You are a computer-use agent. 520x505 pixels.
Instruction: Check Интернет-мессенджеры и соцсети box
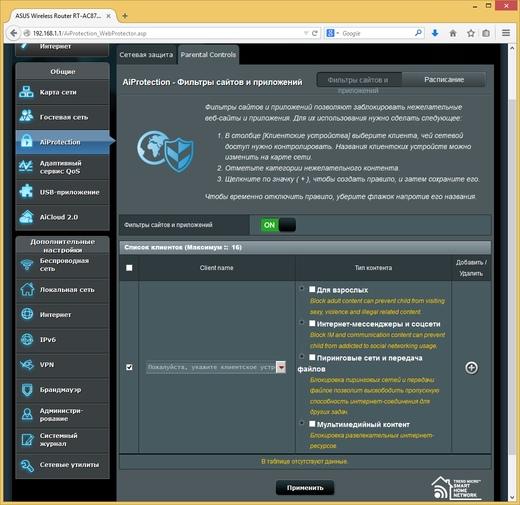(312, 323)
